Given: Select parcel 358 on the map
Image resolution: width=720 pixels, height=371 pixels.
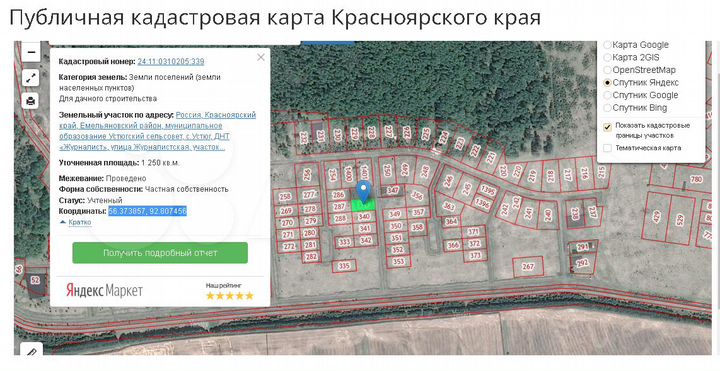Looking at the screenshot, I should [x=417, y=227].
